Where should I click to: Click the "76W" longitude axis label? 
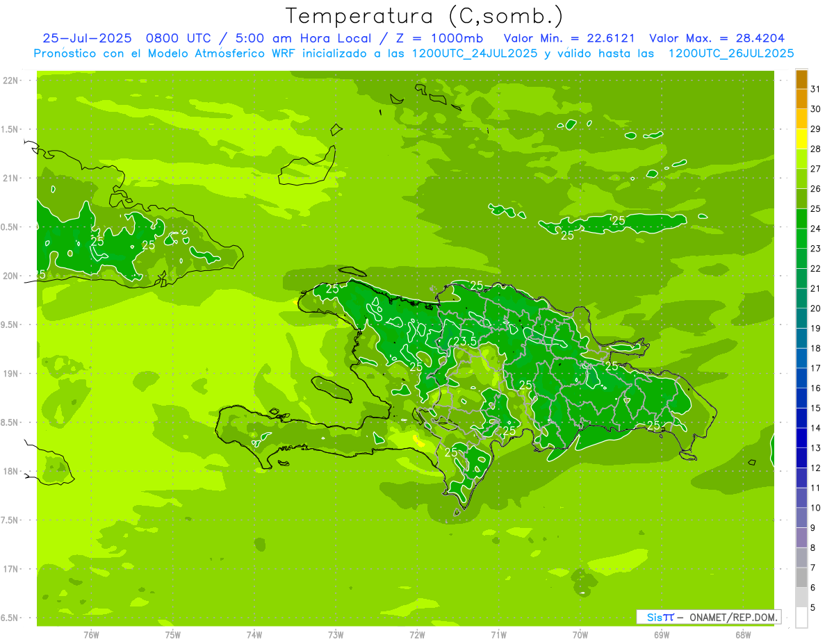pos(91,635)
